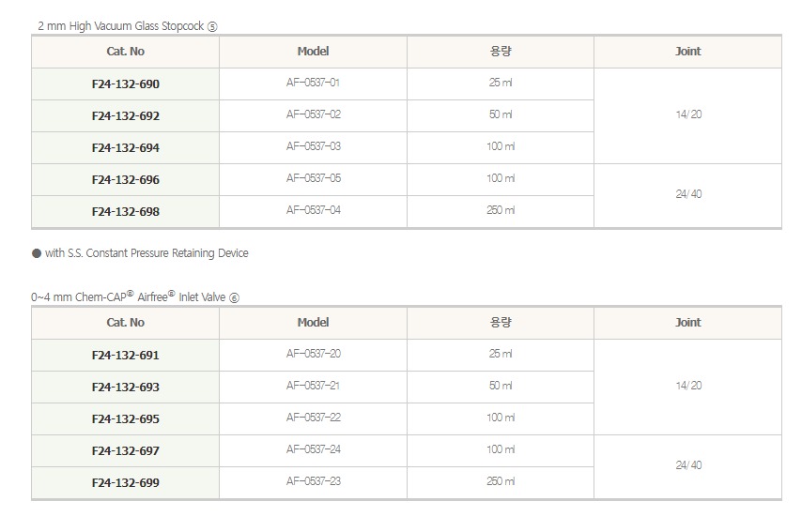Screen dimensions: 802x532
Task: Click 25 ml cell in AF-0537-20 row
Action: pos(500,355)
